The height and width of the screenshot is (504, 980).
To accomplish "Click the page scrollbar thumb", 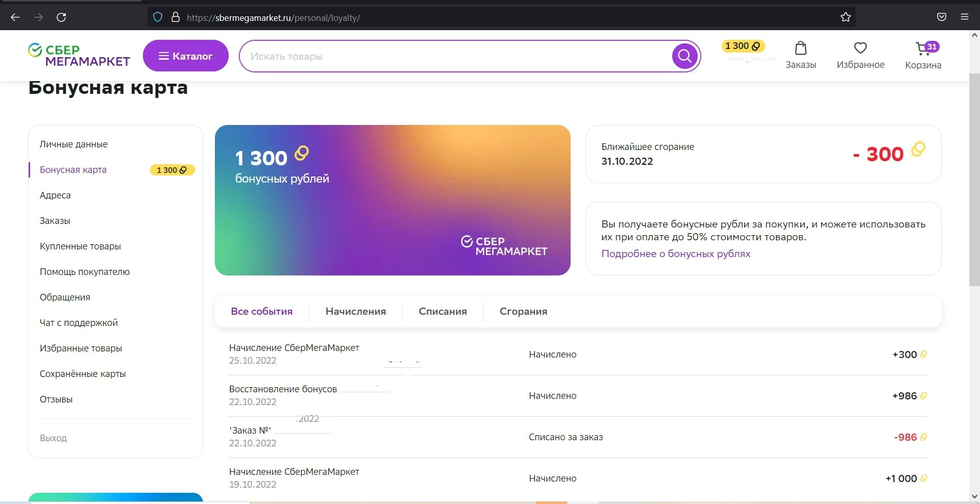I will [x=974, y=179].
